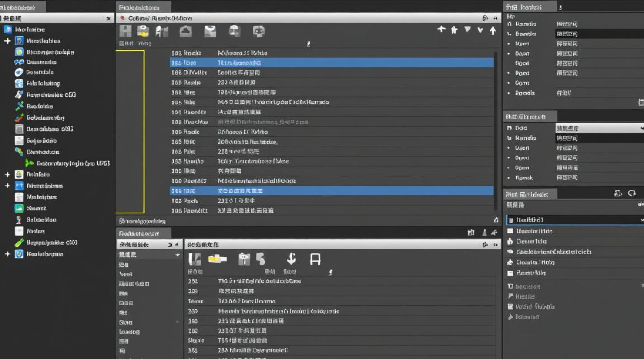This screenshot has height=359, width=644.
Task: Switch to the tab above the lower center panel
Action: 144,234
